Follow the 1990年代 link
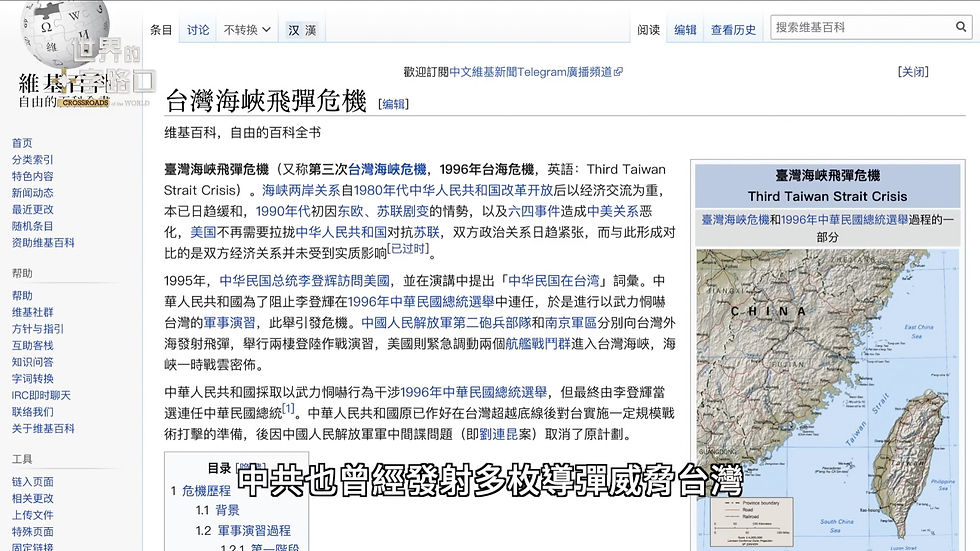This screenshot has width=980, height=551. pyautogui.click(x=282, y=211)
